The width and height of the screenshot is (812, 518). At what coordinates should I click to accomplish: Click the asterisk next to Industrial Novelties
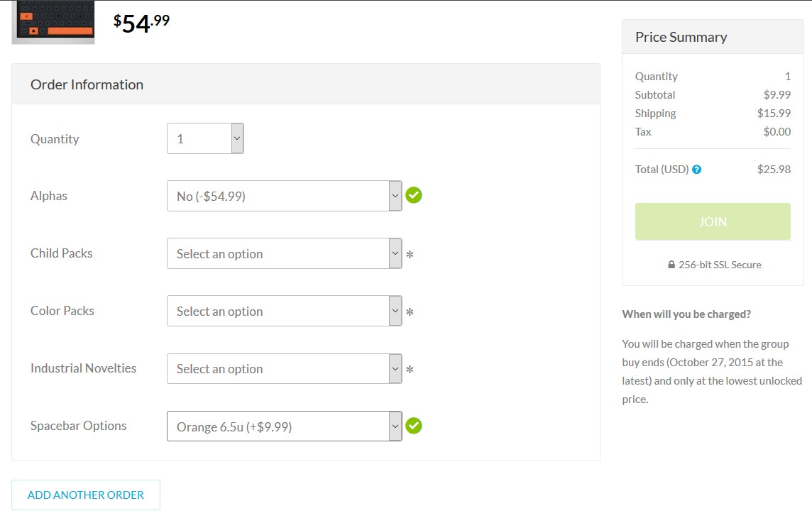click(x=410, y=369)
